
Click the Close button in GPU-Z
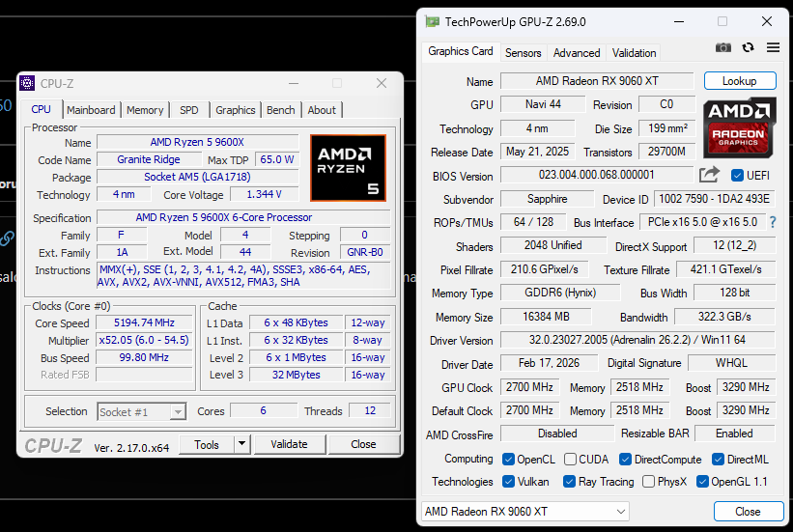coord(748,512)
